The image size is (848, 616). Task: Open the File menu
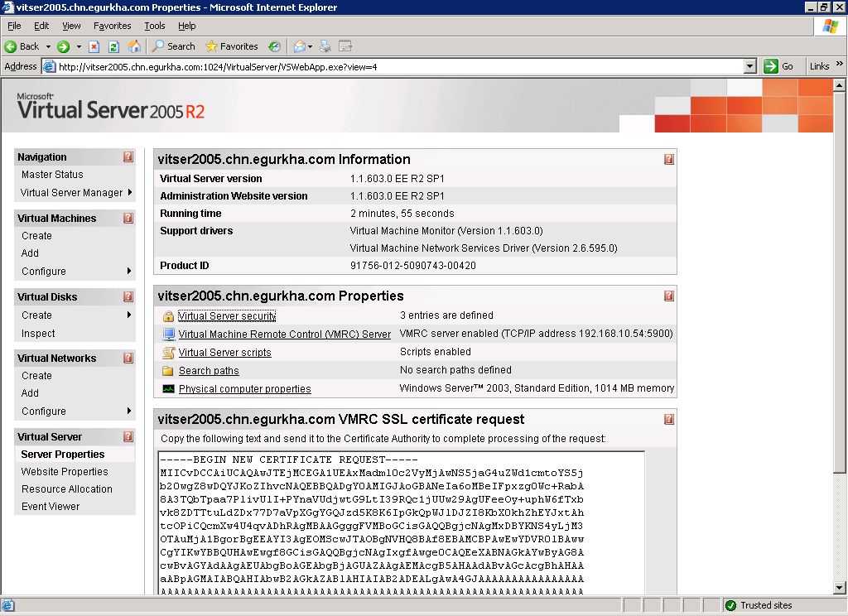tap(14, 26)
